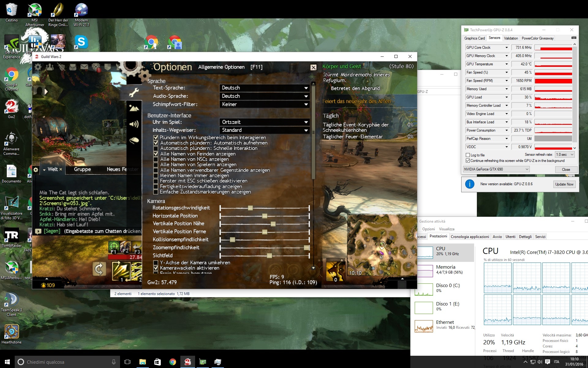Open the Alienware Command desktop icon
This screenshot has width=588, height=368.
[x=12, y=144]
